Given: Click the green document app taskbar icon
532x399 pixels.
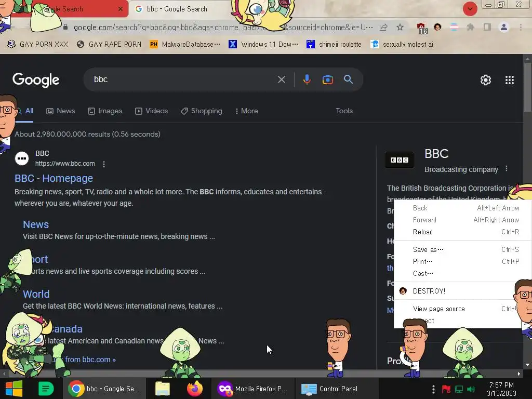Looking at the screenshot, I should [x=46, y=389].
